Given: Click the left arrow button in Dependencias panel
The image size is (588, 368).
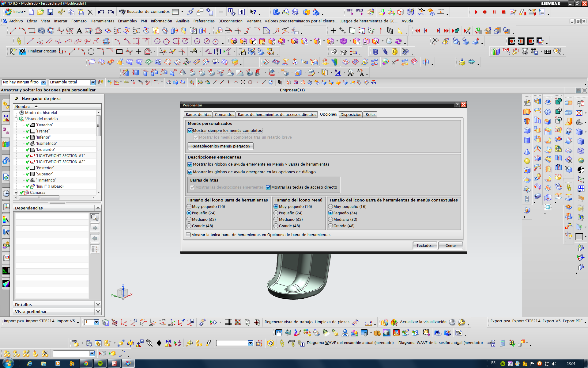Looking at the screenshot, I should (x=95, y=238).
